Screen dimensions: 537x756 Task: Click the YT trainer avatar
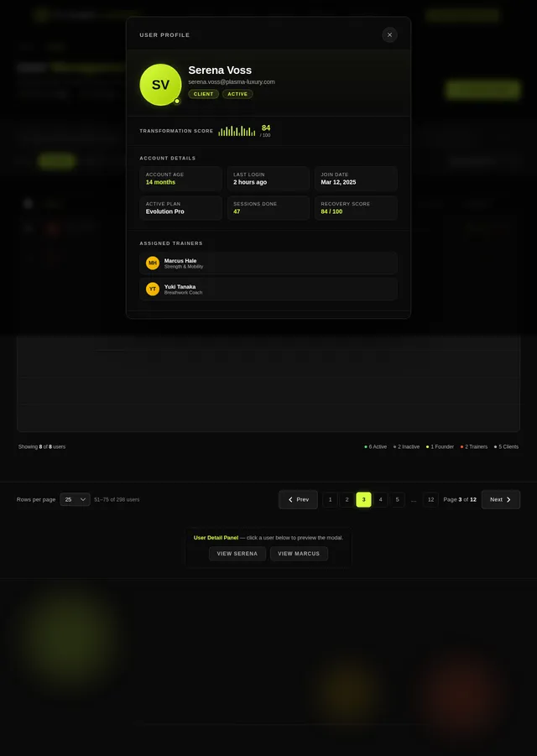153,289
